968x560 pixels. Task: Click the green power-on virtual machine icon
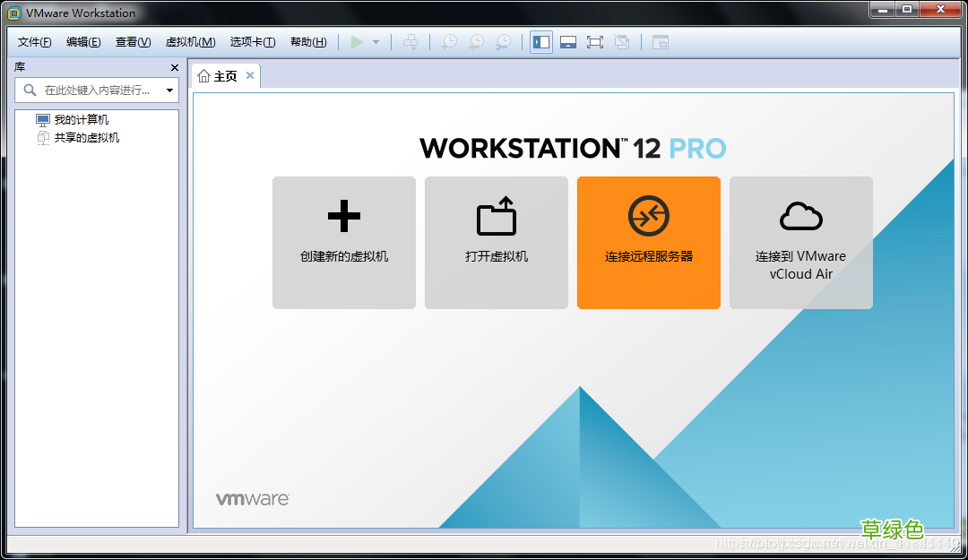[359, 41]
